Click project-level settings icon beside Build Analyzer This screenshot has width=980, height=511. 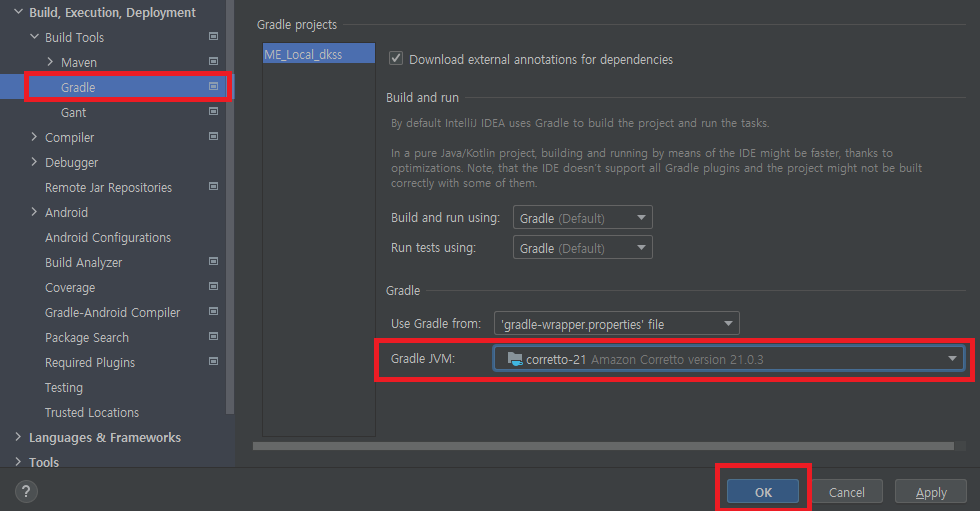pyautogui.click(x=213, y=261)
